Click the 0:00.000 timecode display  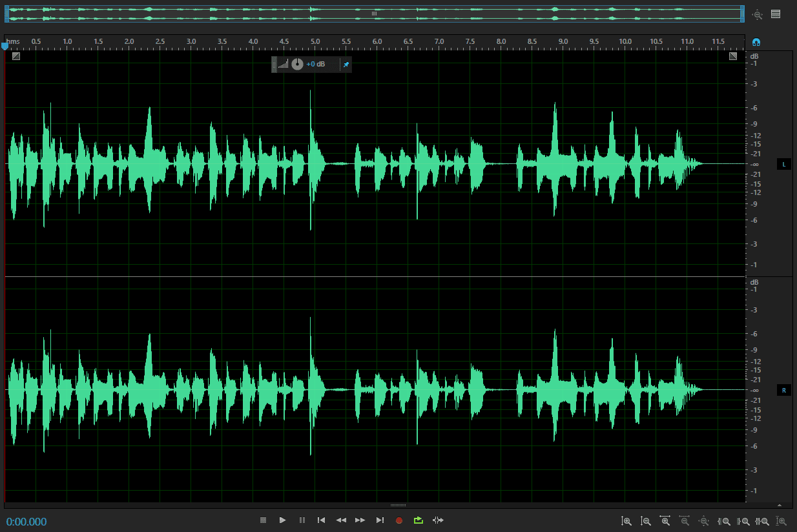coord(26,522)
